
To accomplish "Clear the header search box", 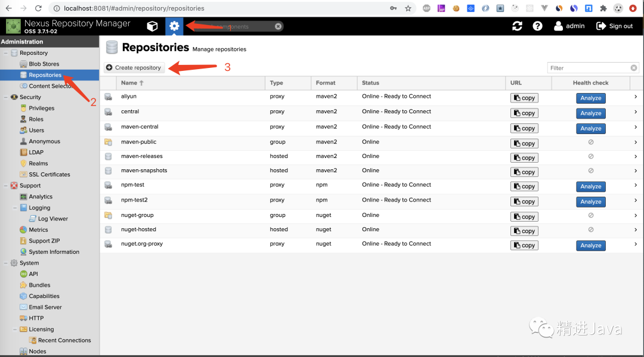I will pyautogui.click(x=278, y=26).
